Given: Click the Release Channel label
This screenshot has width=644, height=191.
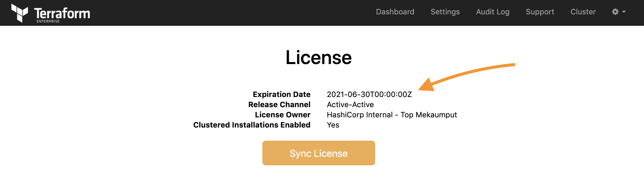Looking at the screenshot, I should tap(279, 104).
